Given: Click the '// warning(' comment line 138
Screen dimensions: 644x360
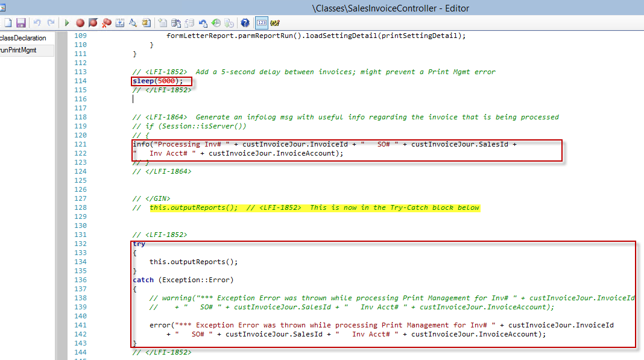Looking at the screenshot, I should (392, 298).
